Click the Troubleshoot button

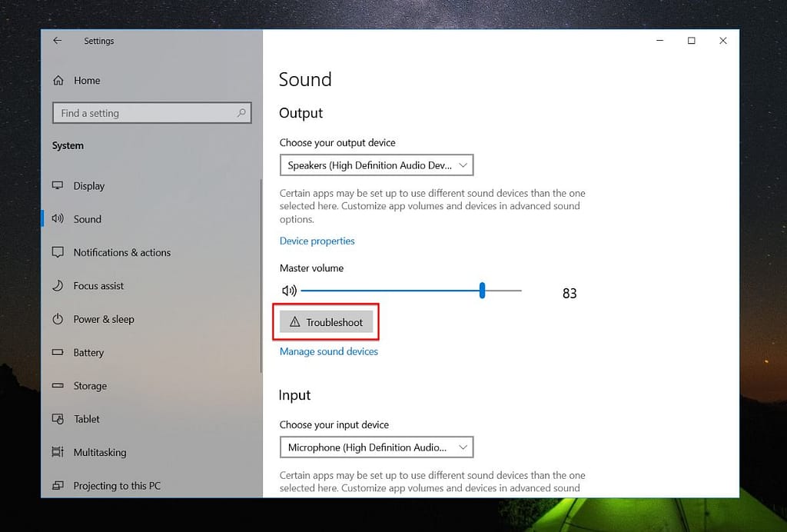(x=326, y=322)
